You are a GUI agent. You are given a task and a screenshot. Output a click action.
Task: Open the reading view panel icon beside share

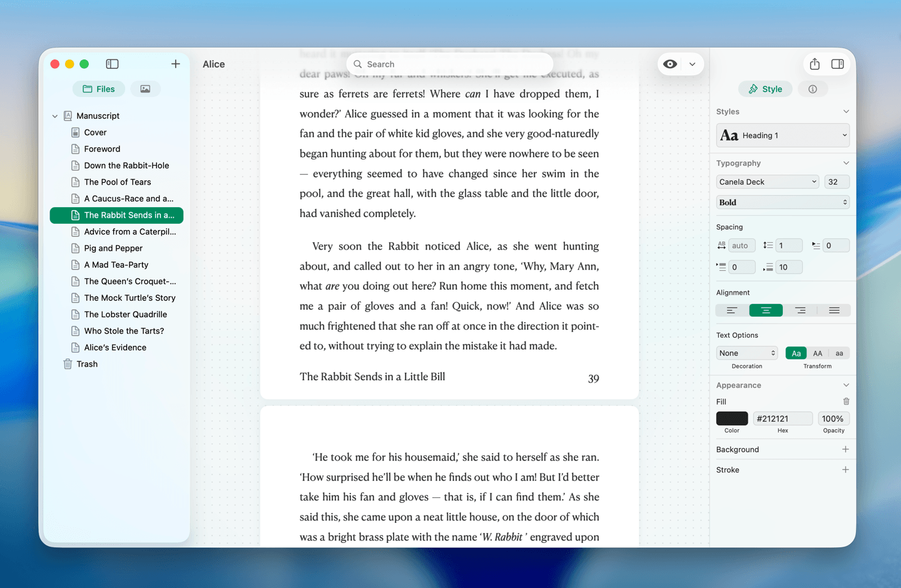click(x=838, y=63)
